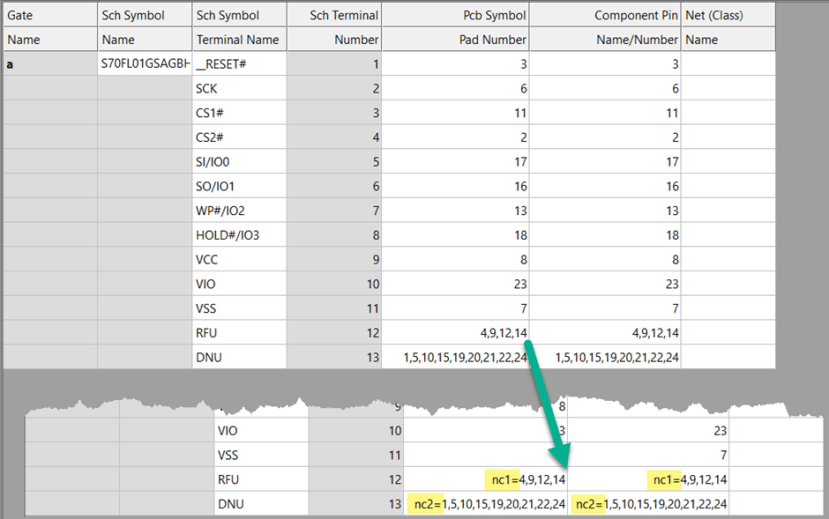Select the 'WP#/IO2' terminal name cell
This screenshot has width=829, height=519.
click(240, 210)
